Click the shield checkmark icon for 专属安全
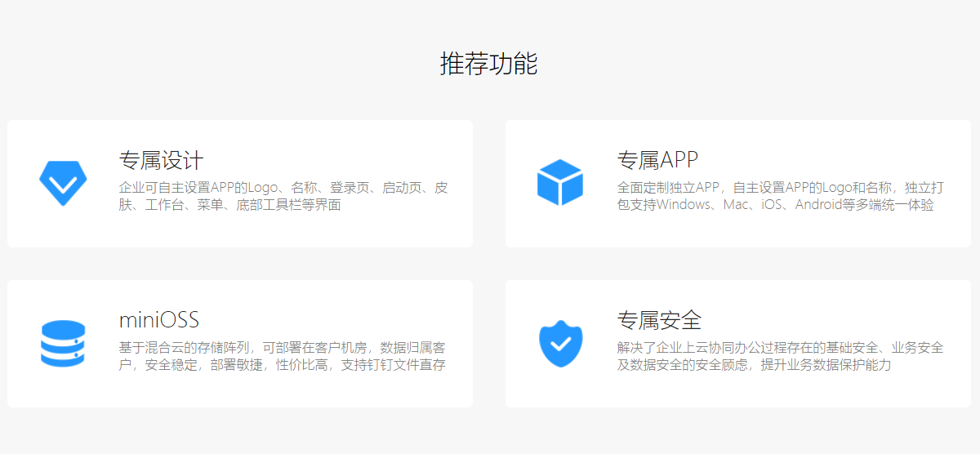The width and height of the screenshot is (980, 454). coord(560,343)
